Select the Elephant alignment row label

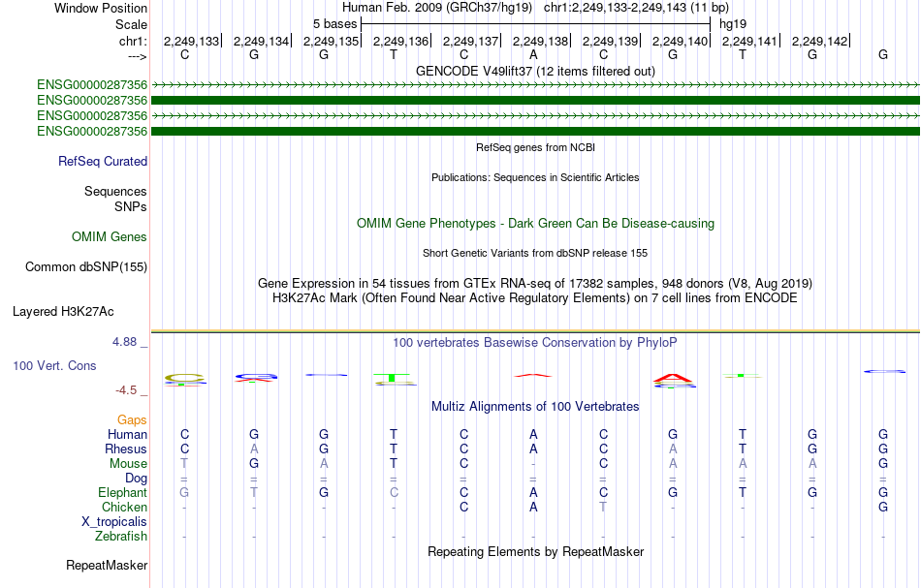(x=122, y=493)
